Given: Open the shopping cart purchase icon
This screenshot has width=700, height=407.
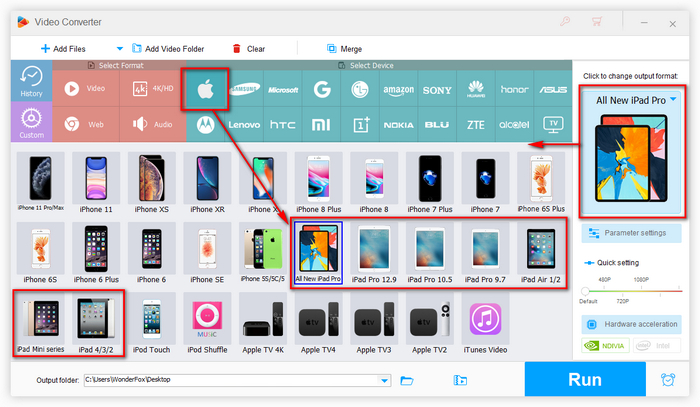Looking at the screenshot, I should (x=597, y=21).
